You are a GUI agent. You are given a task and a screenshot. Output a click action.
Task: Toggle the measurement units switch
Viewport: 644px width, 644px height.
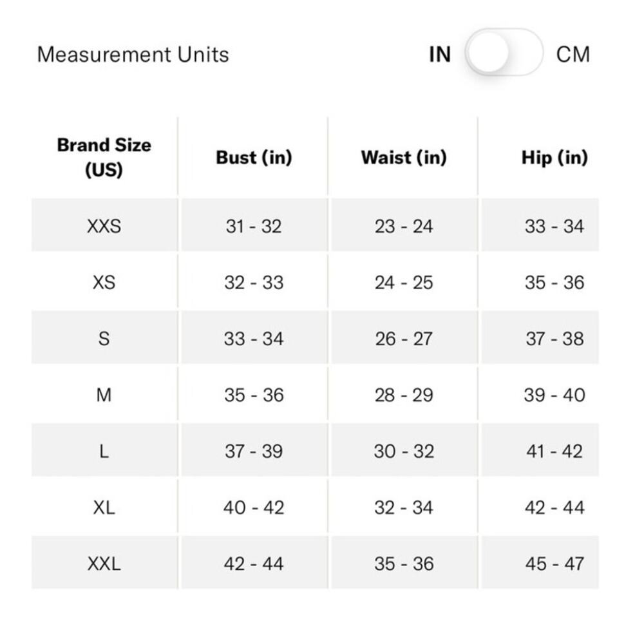click(x=504, y=53)
